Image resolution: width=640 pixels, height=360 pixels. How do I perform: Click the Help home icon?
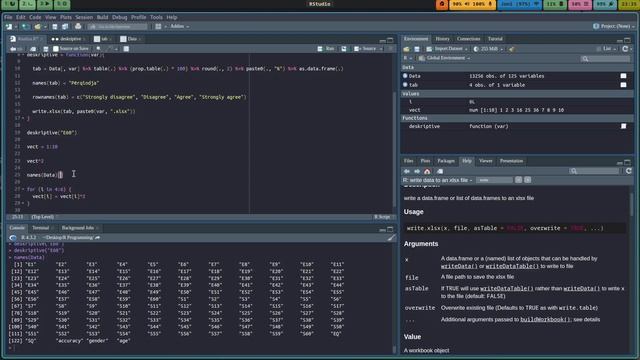pos(427,171)
